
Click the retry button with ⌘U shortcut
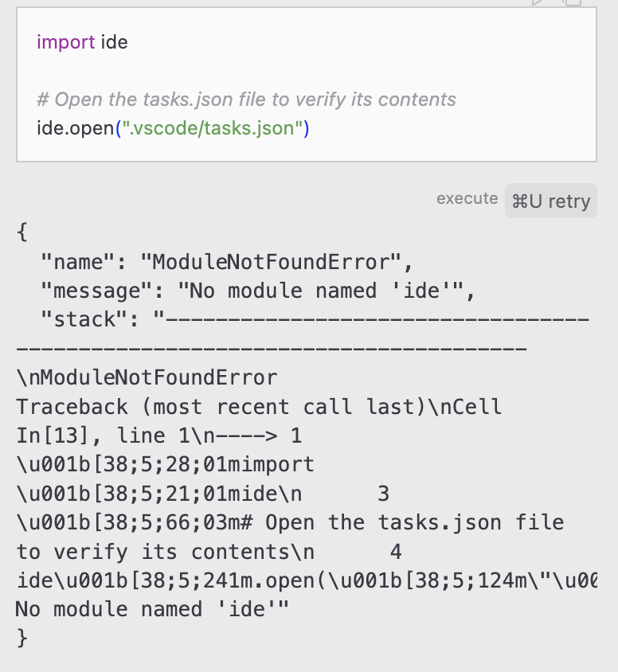[x=550, y=201]
